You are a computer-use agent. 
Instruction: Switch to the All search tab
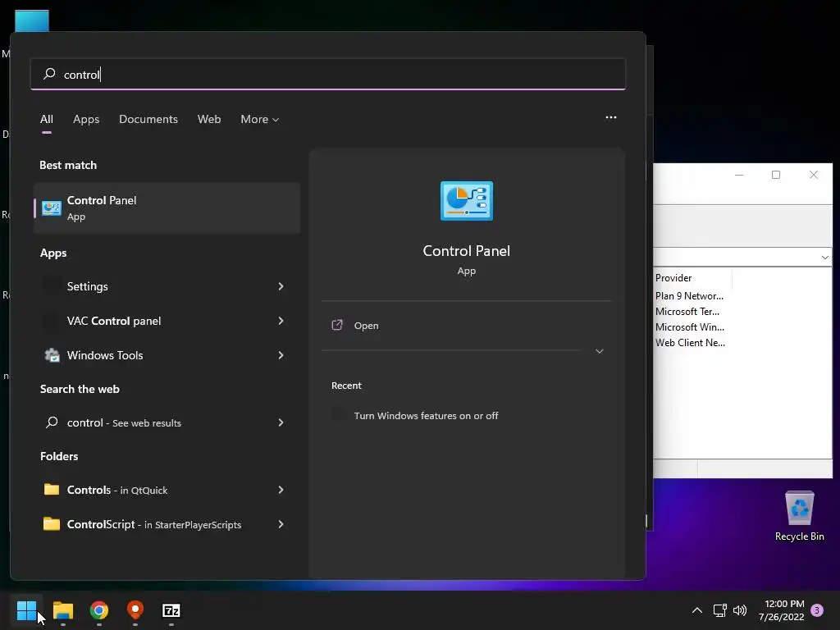(47, 120)
